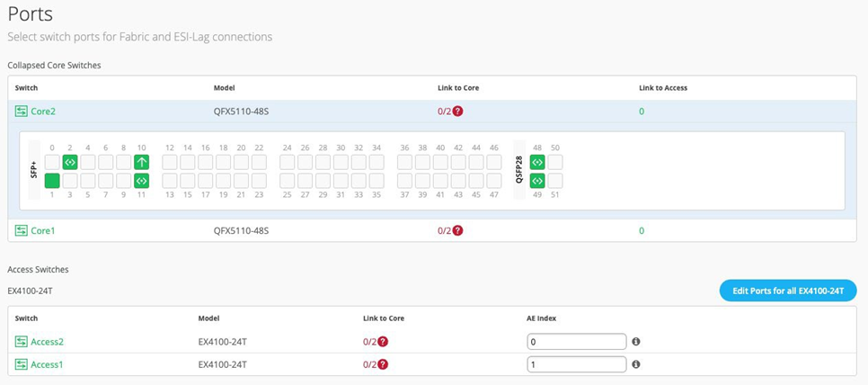Click the Access1 AE Index input field

576,364
